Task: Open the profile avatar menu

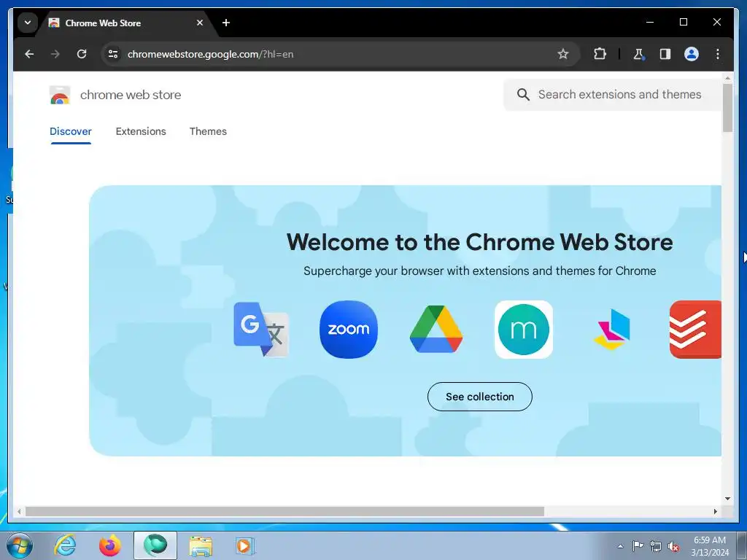Action: point(692,54)
